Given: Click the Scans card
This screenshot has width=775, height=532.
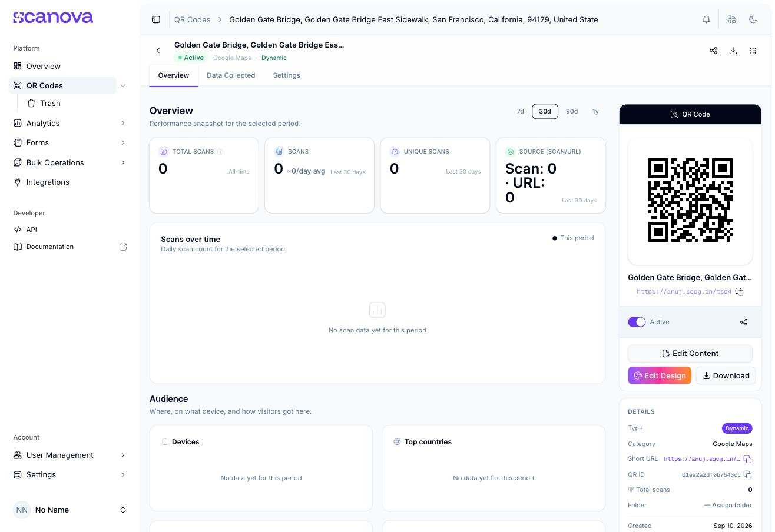Looking at the screenshot, I should coord(319,175).
